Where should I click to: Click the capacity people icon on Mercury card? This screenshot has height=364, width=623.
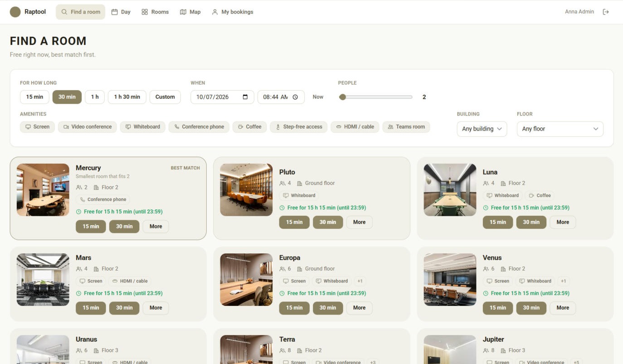[79, 187]
